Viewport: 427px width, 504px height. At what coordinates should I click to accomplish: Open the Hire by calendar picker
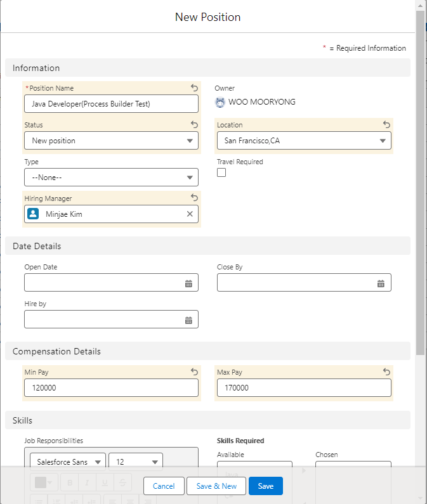188,320
